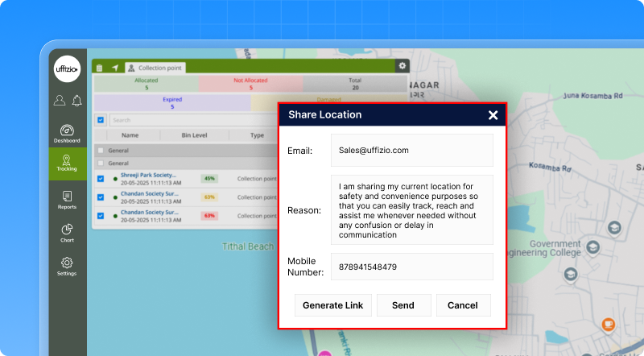Click the Uffizio logo in the sidebar
Image resolution: width=644 pixels, height=356 pixels.
pos(67,68)
